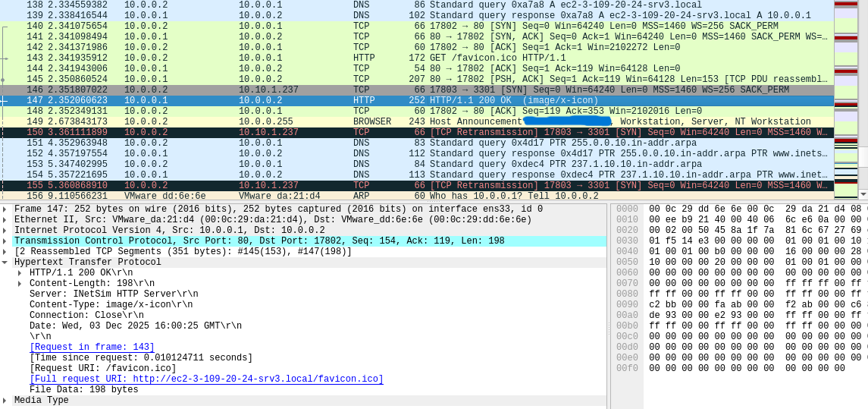868x409 pixels.
Task: Select the Server: INetSim HTTP Server line
Action: 114,294
